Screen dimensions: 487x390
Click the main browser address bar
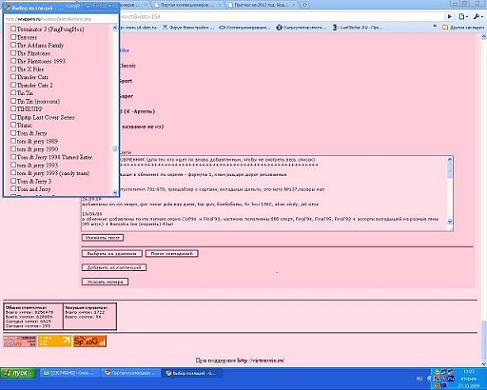(282, 16)
